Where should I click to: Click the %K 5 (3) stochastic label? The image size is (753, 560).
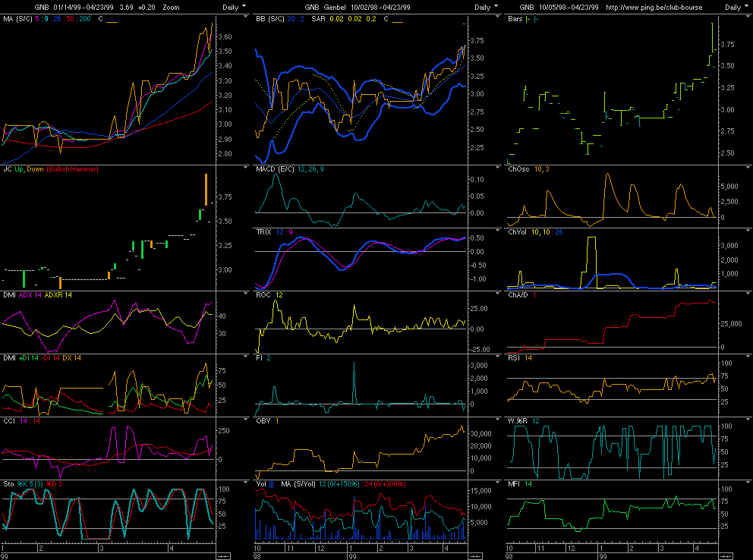[30, 483]
